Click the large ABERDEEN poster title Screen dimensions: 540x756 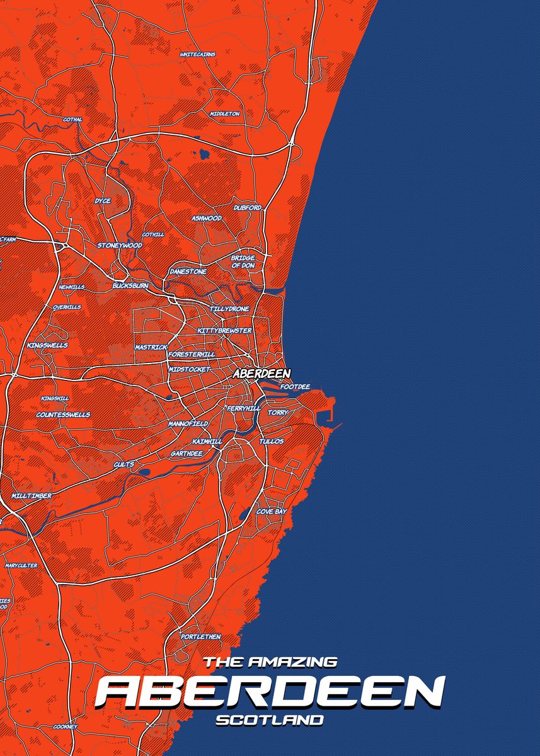pos(270,692)
